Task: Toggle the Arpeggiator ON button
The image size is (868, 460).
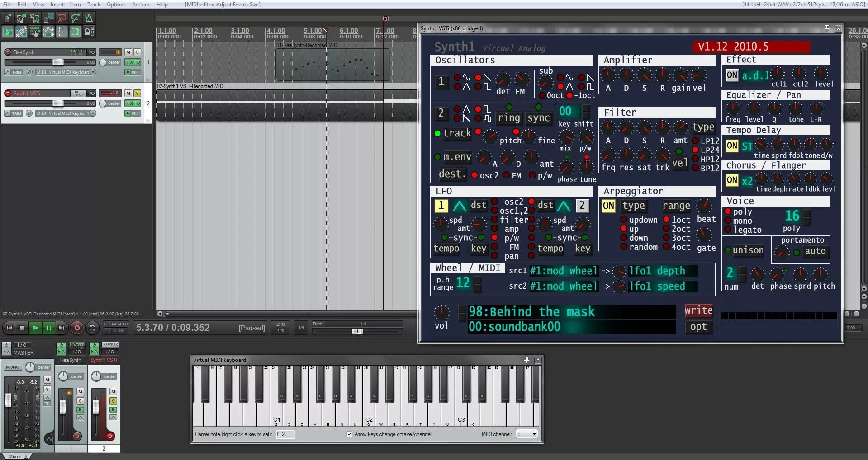Action: point(608,206)
